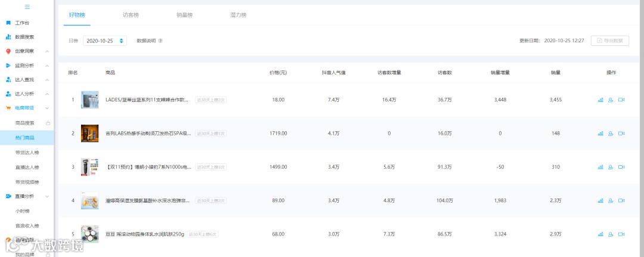Screen dimensions: 644x257
Task: Open video icon for 豆豆 body lotion row
Action: click(x=621, y=234)
